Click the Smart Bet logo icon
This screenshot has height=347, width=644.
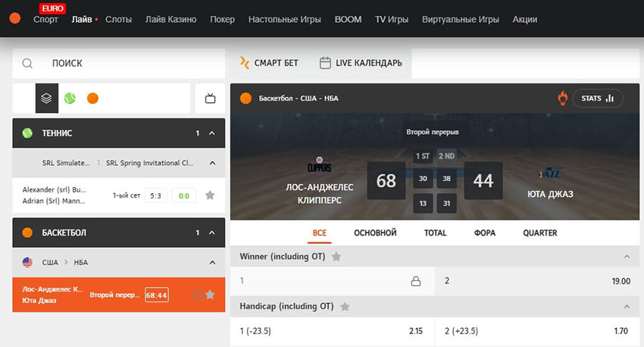coord(245,63)
